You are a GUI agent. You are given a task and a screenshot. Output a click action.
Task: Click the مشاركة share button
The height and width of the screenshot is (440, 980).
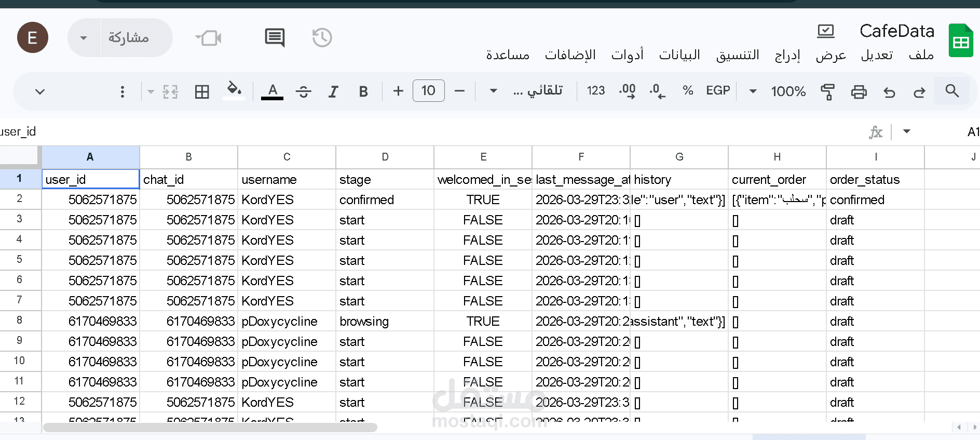click(x=129, y=37)
